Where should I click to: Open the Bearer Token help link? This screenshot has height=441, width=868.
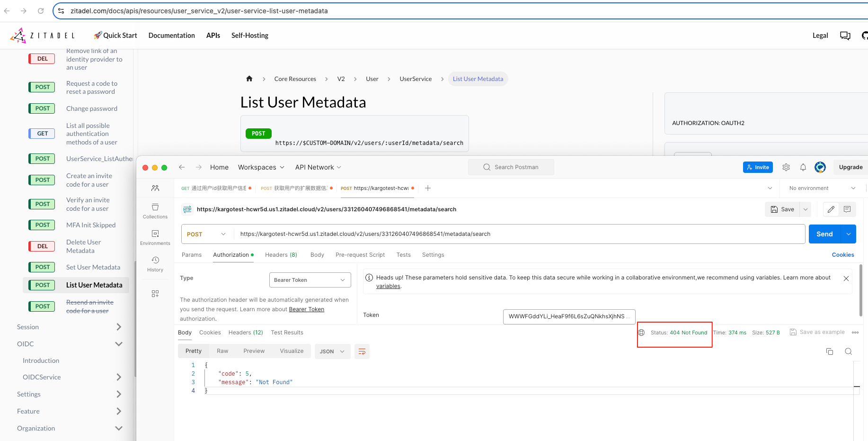(x=306, y=309)
